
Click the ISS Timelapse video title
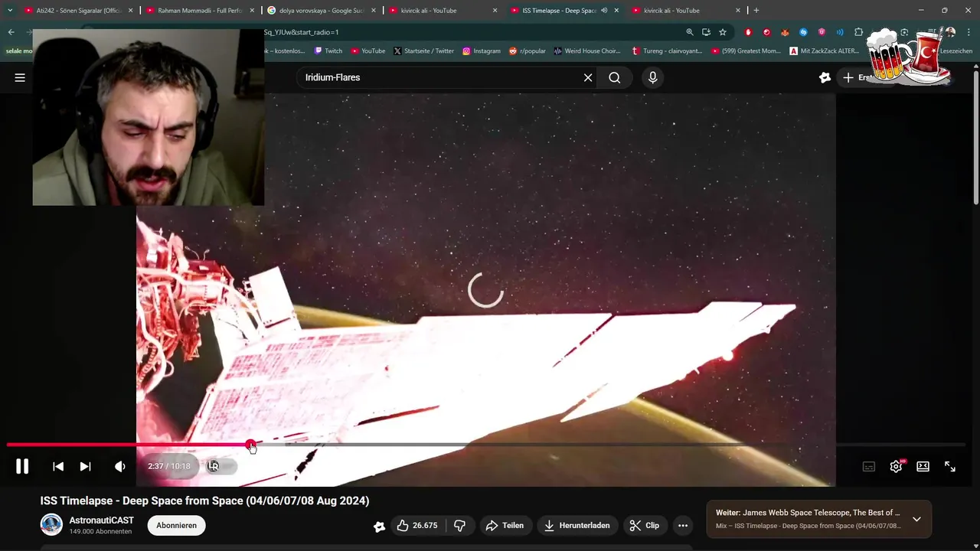pyautogui.click(x=204, y=500)
